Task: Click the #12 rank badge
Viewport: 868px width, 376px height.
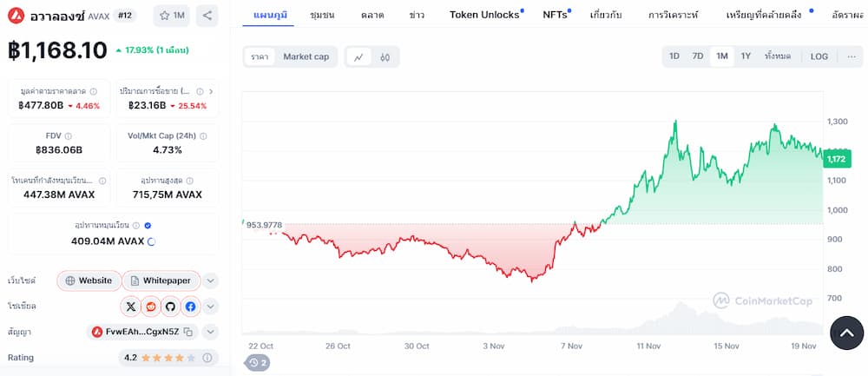Action: [x=124, y=16]
